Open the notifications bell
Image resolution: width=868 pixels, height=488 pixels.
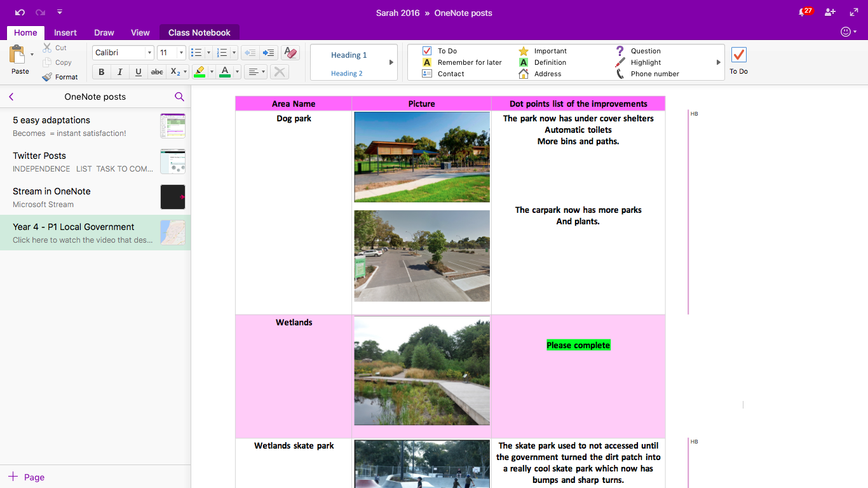(x=804, y=12)
